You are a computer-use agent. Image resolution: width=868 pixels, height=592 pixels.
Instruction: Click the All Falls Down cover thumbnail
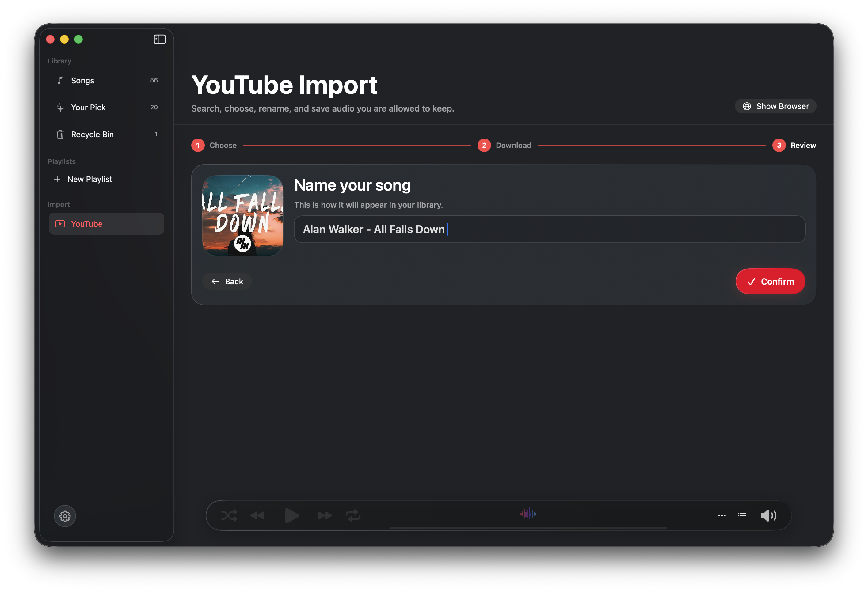tap(242, 215)
